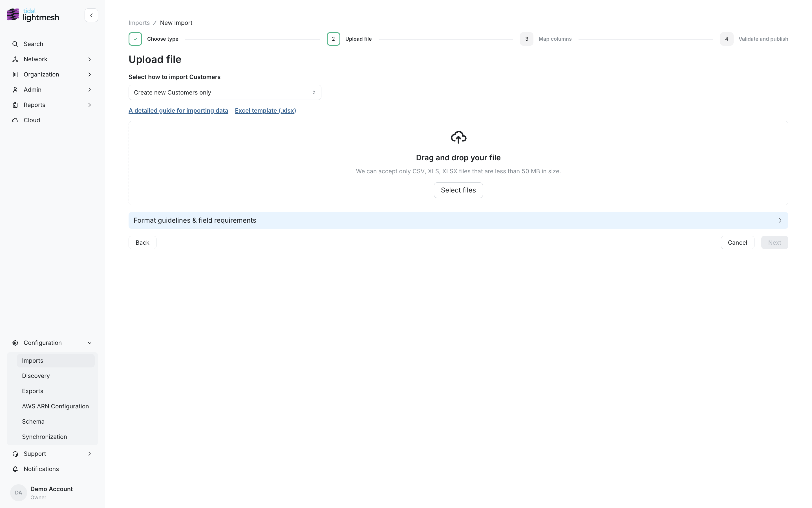Image resolution: width=812 pixels, height=508 pixels.
Task: Click the Cloud icon in the sidebar
Action: (15, 120)
